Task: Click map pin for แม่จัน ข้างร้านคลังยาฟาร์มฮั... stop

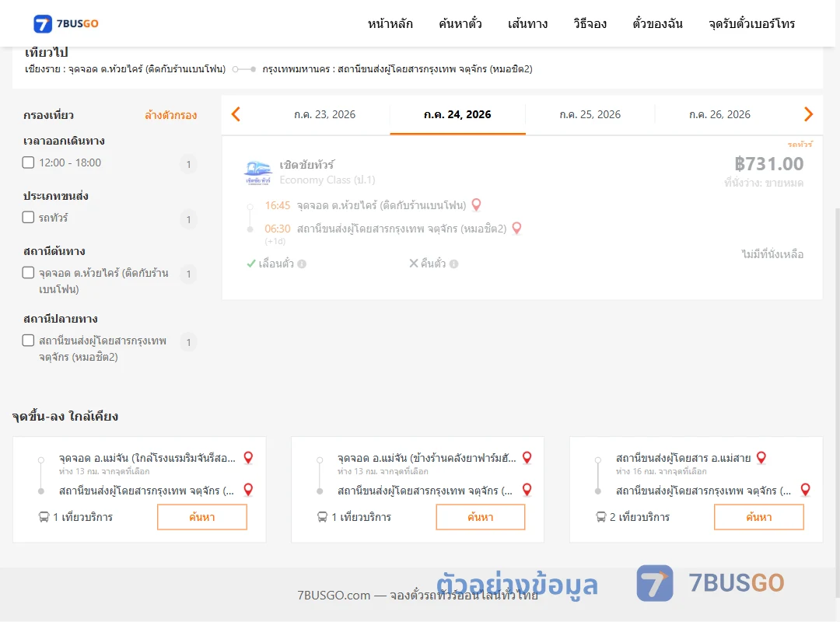Action: (x=527, y=457)
